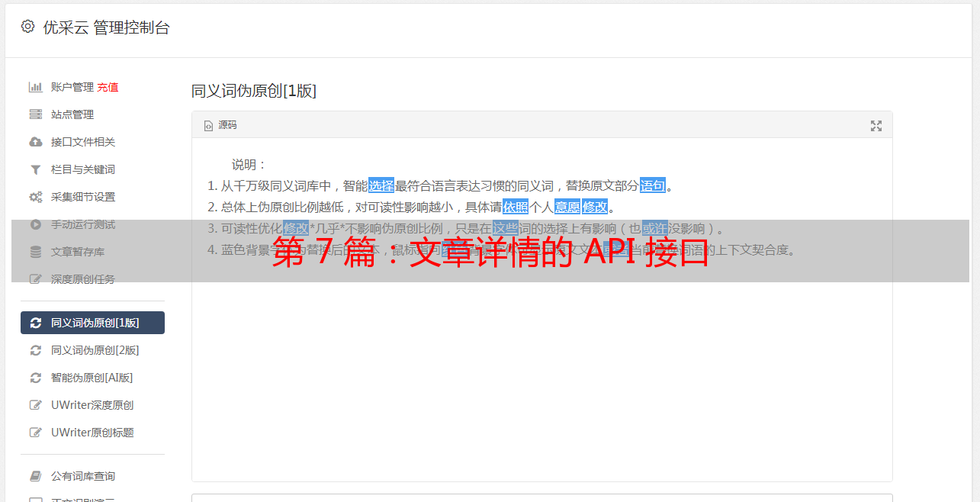Click the cloud upload icon for 接口文件相关

coord(35,142)
